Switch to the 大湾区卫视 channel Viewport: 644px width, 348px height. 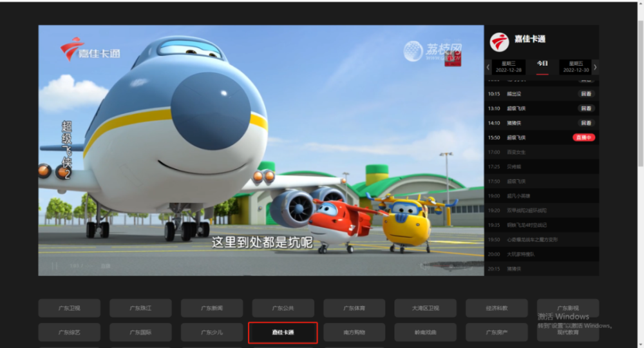click(x=426, y=308)
